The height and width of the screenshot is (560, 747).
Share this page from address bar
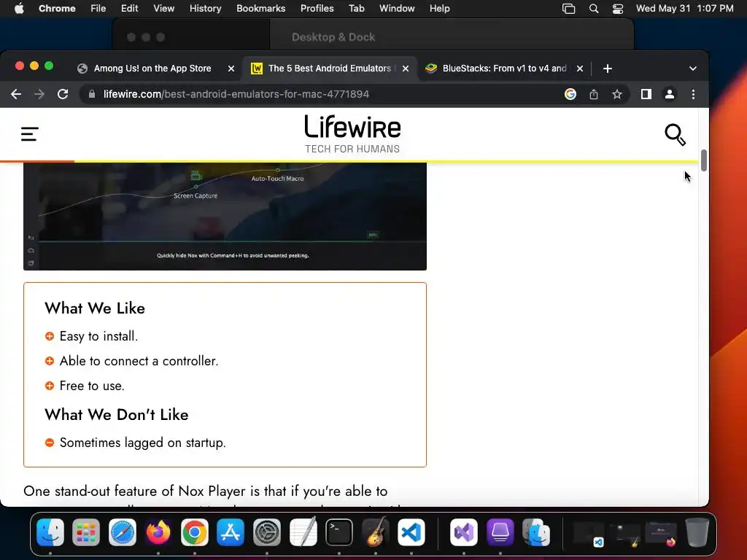pyautogui.click(x=594, y=94)
